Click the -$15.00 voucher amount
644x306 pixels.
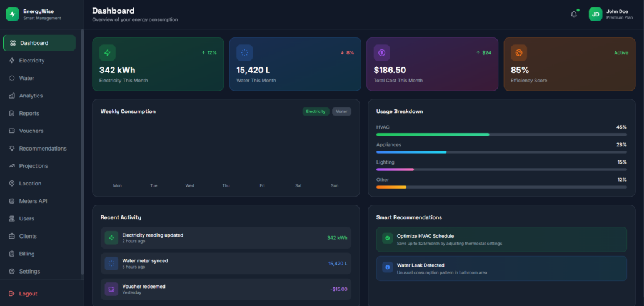pos(339,289)
